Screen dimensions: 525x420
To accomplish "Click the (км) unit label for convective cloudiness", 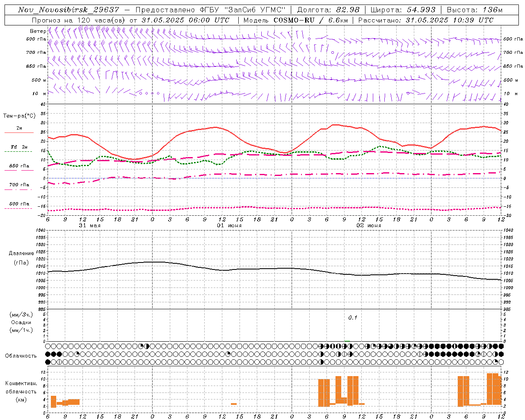I will [21, 399].
